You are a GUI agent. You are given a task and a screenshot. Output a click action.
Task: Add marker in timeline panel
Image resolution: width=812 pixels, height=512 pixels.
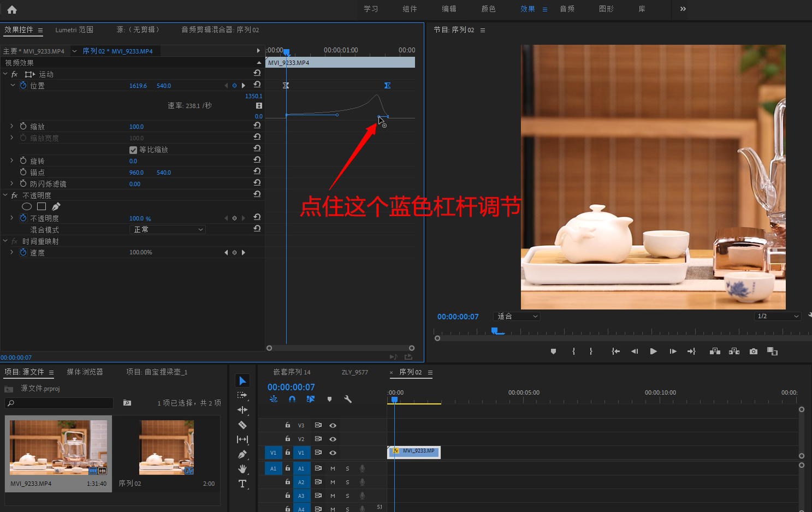click(x=329, y=399)
